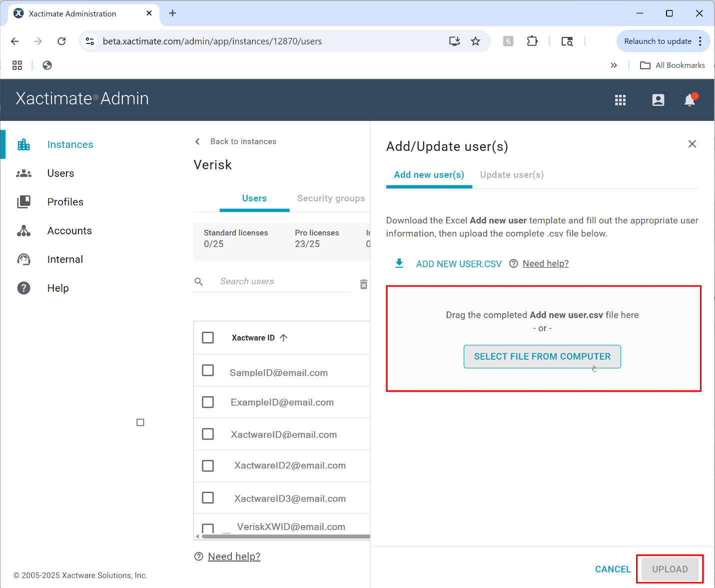
Task: Check the box for XactwareID3@email.com
Action: [208, 498]
